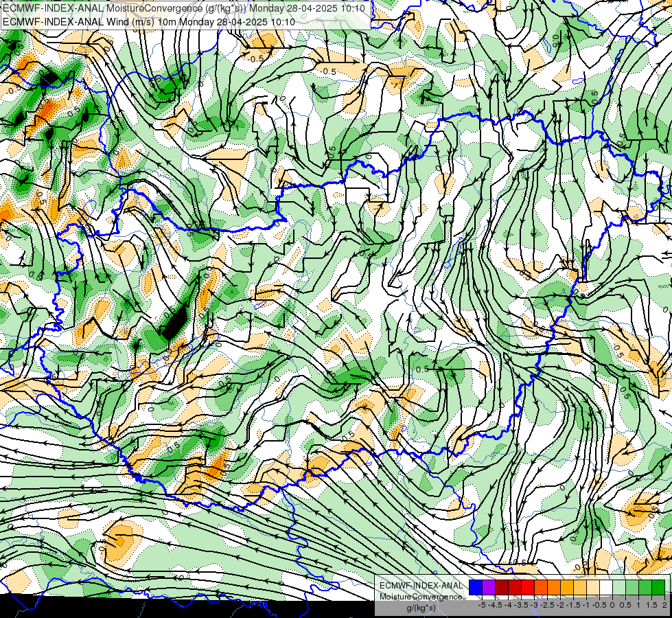Pick the white legend swatch
The width and height of the screenshot is (672, 618).
[x=606, y=587]
